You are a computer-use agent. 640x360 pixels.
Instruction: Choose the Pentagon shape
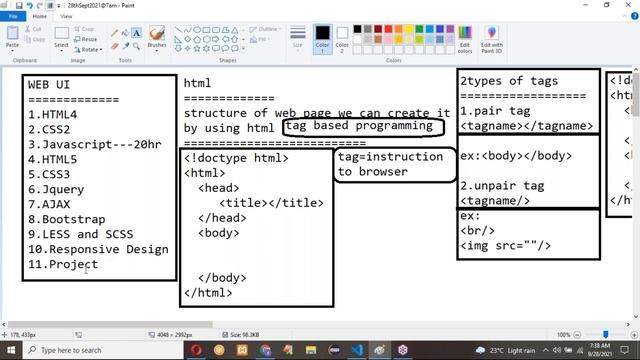tap(197, 40)
